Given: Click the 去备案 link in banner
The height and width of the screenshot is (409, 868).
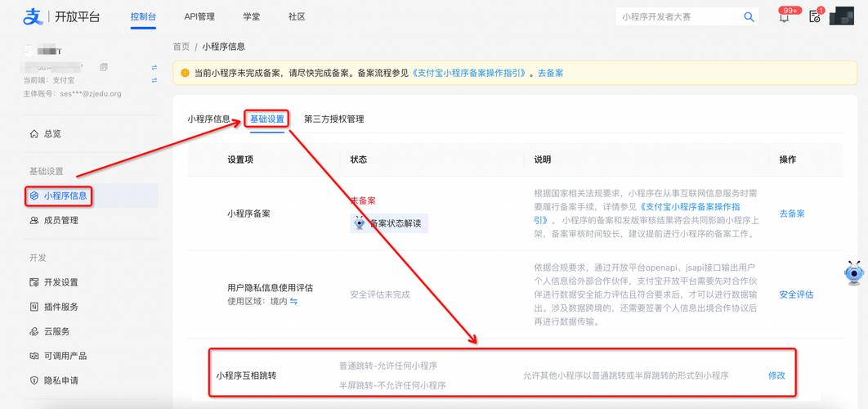Looking at the screenshot, I should (x=550, y=73).
